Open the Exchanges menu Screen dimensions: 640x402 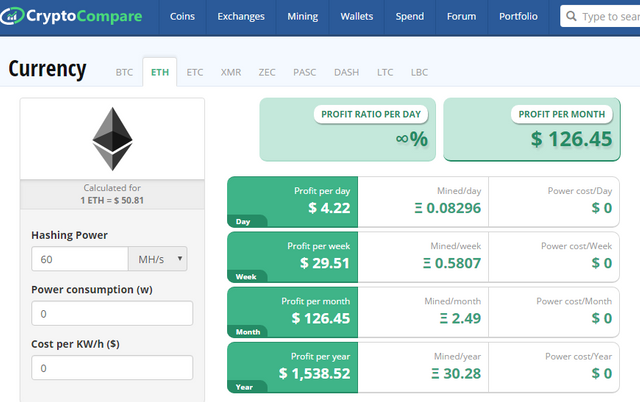click(x=241, y=17)
